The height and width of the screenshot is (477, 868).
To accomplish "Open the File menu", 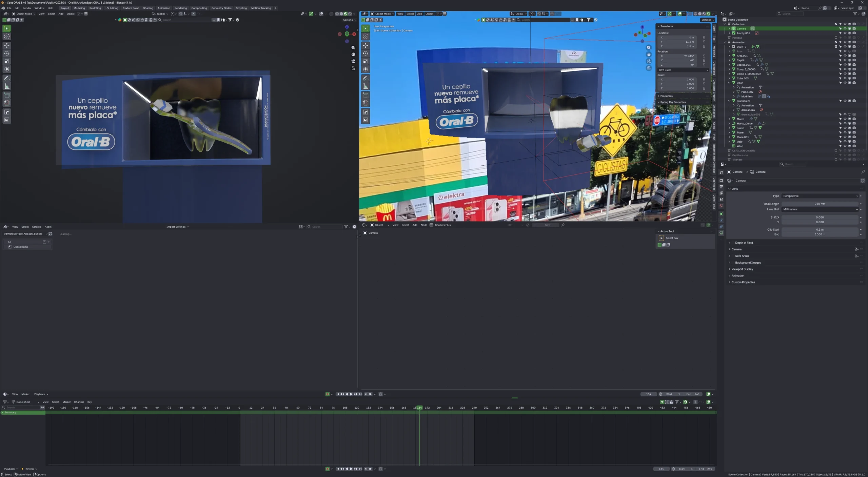I will [9, 8].
